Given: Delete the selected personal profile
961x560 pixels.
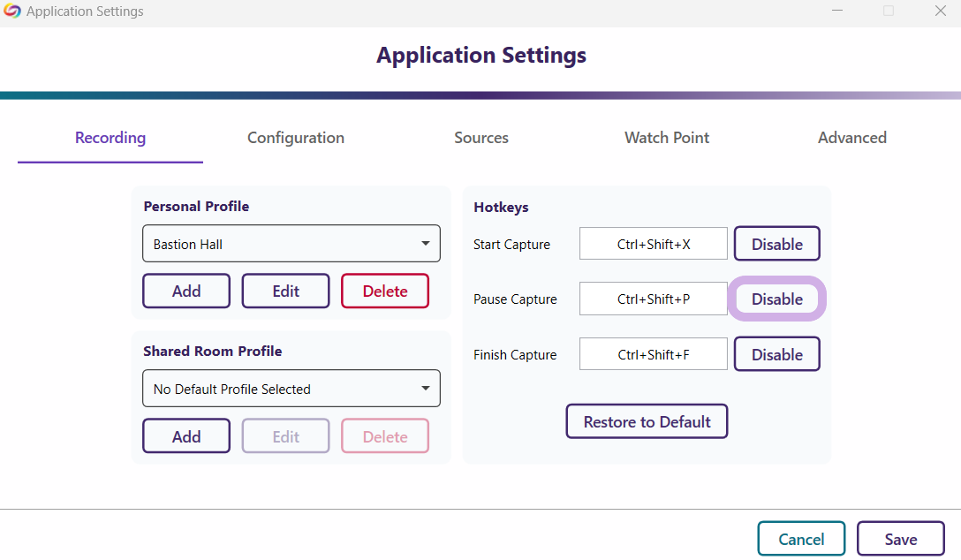Looking at the screenshot, I should (385, 291).
